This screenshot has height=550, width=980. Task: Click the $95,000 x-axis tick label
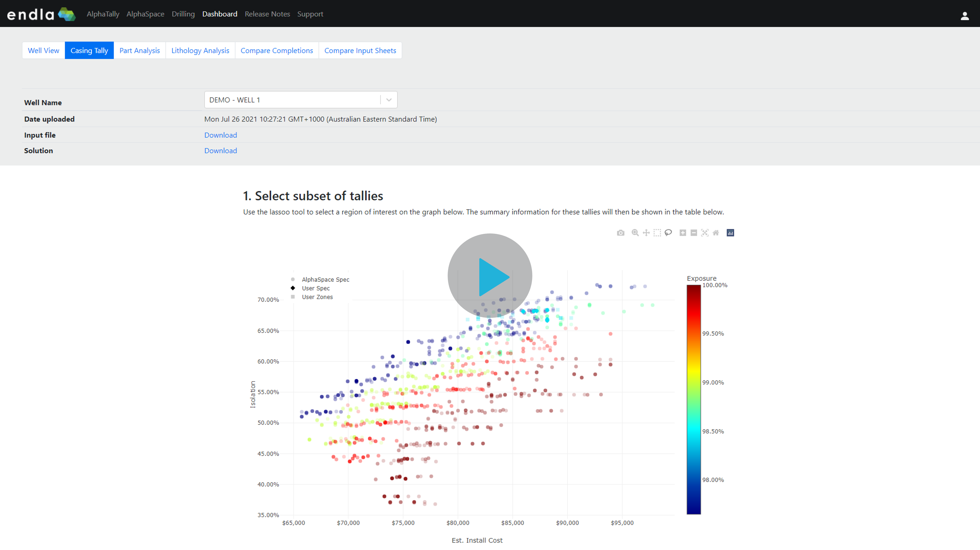pos(622,523)
